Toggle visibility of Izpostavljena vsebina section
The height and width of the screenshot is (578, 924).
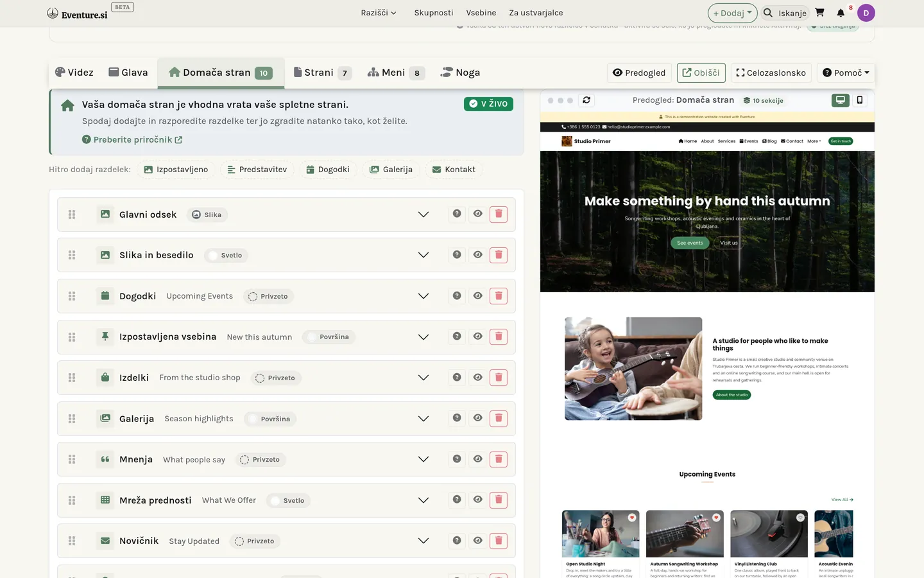(478, 336)
